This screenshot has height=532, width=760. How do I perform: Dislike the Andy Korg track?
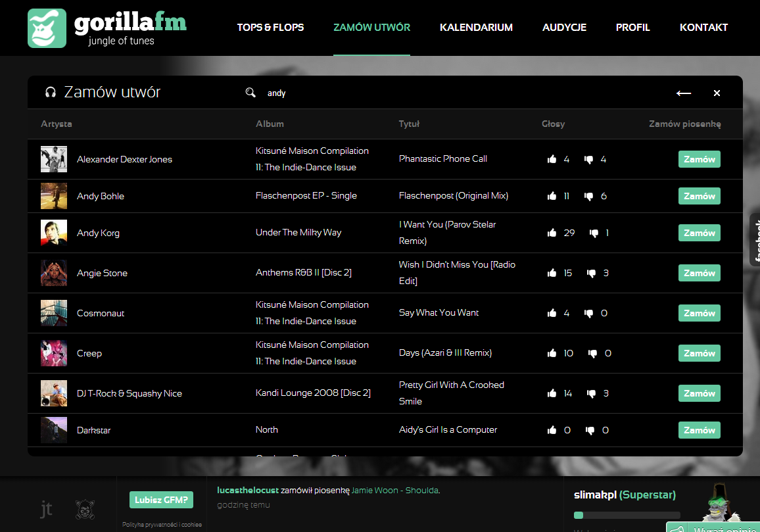tap(594, 233)
